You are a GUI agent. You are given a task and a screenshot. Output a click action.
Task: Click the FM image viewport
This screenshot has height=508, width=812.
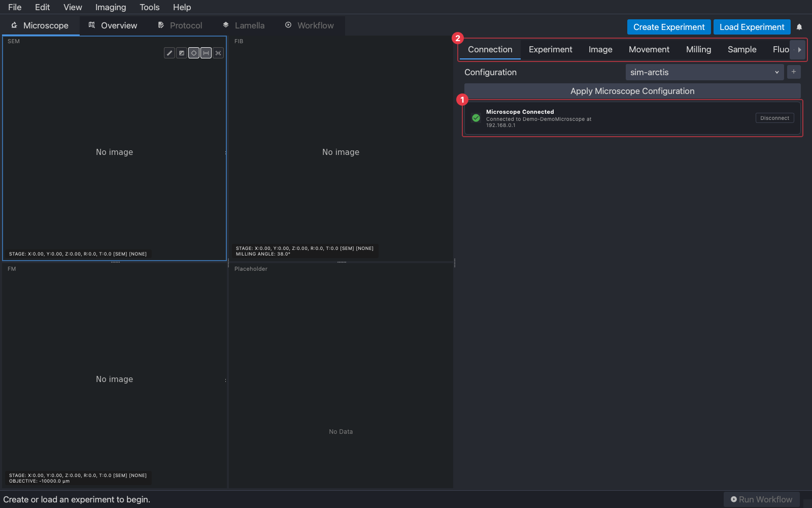(115, 376)
